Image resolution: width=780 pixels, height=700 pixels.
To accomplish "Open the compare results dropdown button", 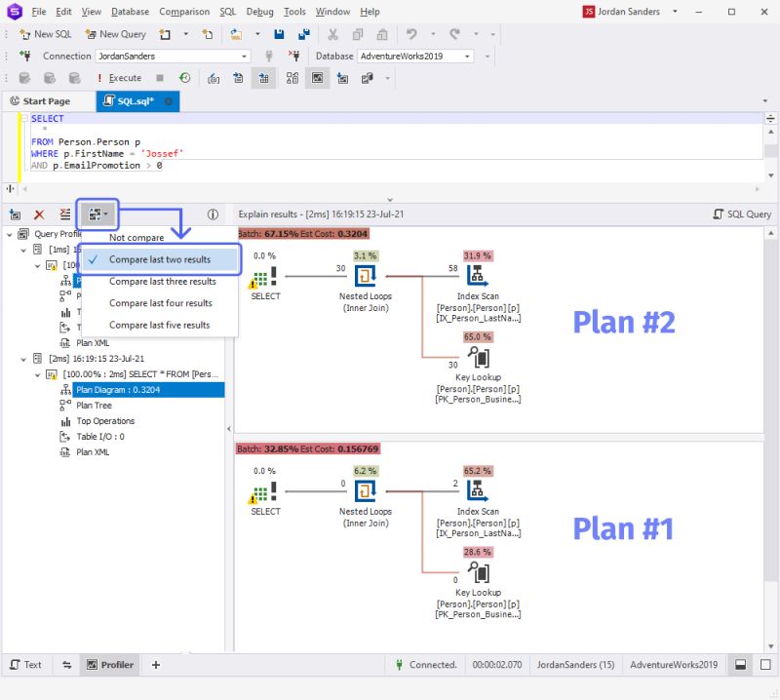I will (x=97, y=214).
